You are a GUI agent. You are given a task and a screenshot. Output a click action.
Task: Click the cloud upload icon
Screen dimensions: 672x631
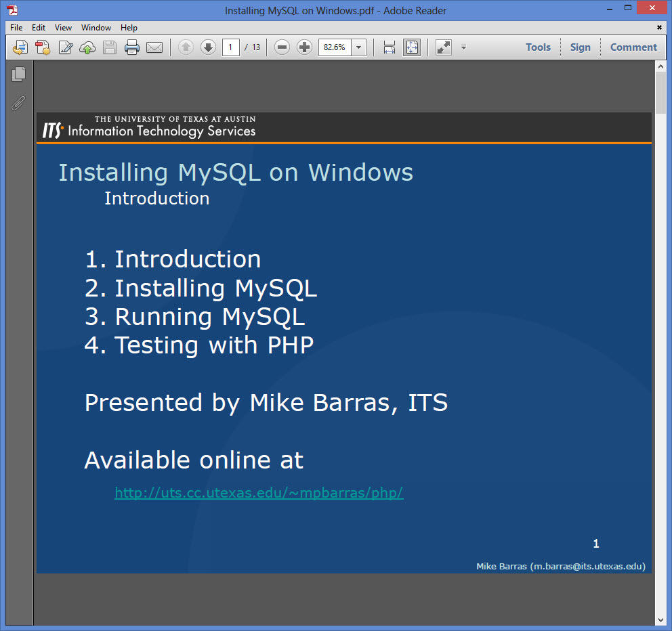tap(87, 47)
